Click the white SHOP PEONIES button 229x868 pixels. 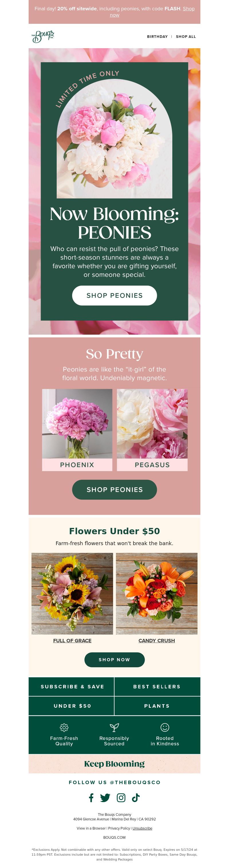(x=114, y=296)
